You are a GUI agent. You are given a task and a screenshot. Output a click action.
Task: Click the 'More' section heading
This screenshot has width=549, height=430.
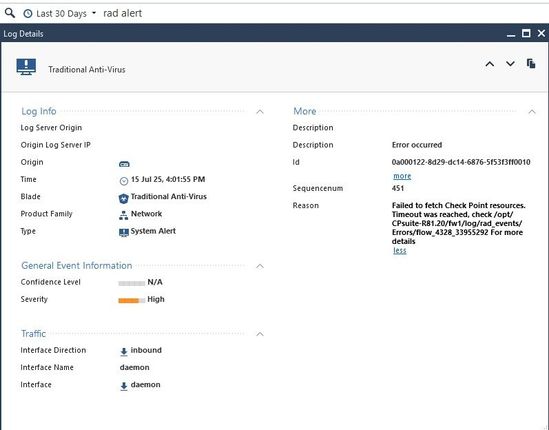[x=305, y=111]
